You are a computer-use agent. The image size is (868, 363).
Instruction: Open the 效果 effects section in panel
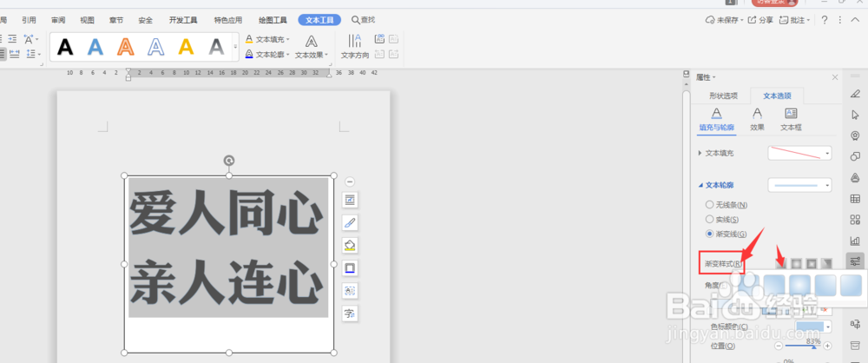(x=757, y=120)
